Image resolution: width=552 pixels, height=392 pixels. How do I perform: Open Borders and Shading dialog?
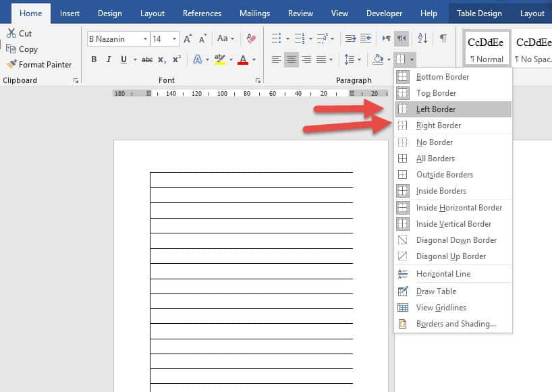pos(456,324)
